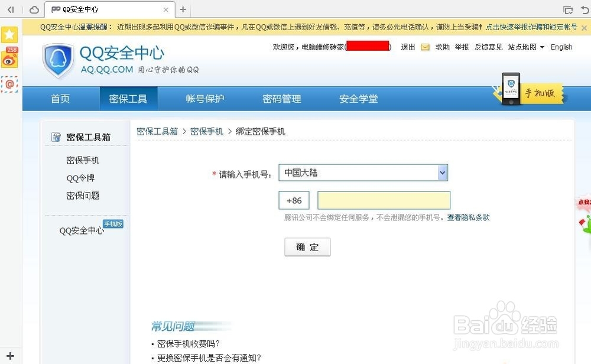Close the QQ安全中心 tab
The height and width of the screenshot is (364, 591).
(x=165, y=10)
